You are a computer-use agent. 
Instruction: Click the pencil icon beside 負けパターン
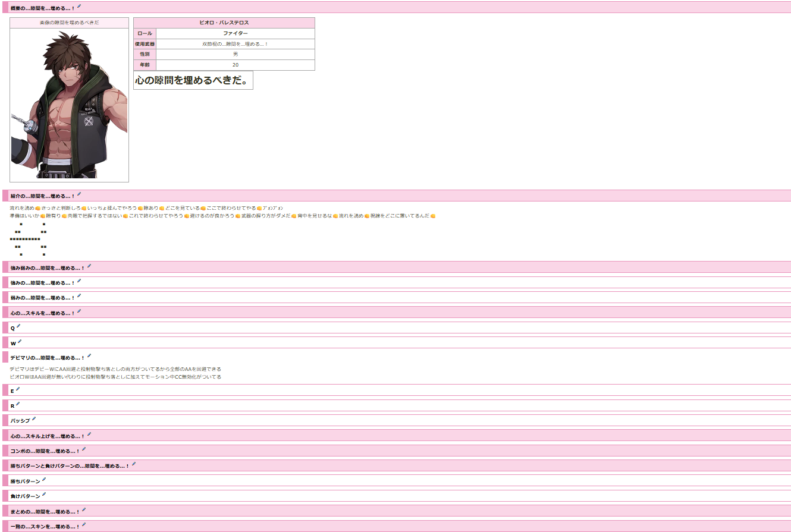coord(44,495)
